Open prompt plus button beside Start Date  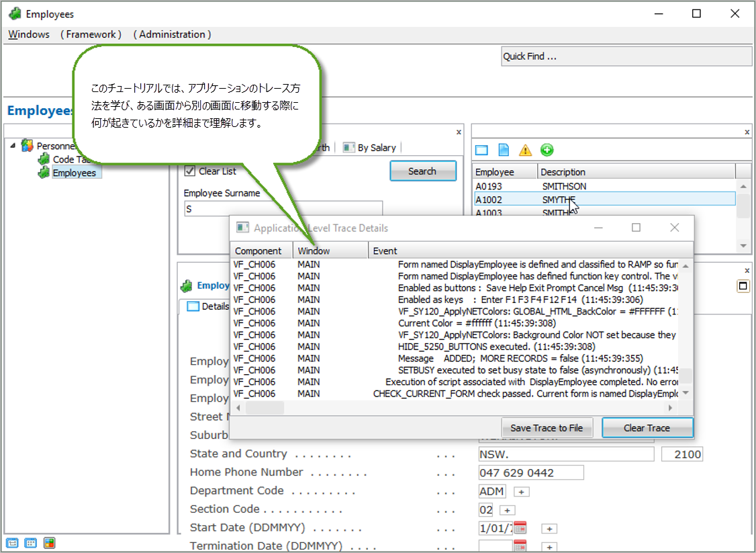click(549, 529)
